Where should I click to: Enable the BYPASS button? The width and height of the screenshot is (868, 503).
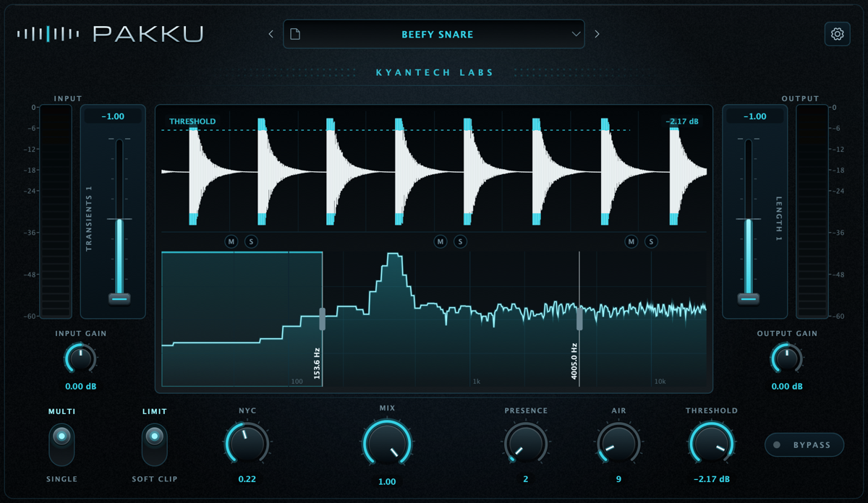tap(804, 444)
